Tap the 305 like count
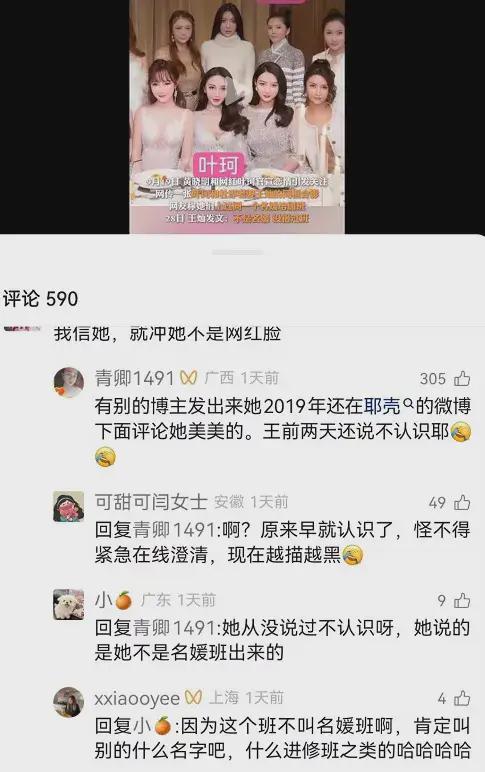The width and height of the screenshot is (485, 772). coord(433,379)
